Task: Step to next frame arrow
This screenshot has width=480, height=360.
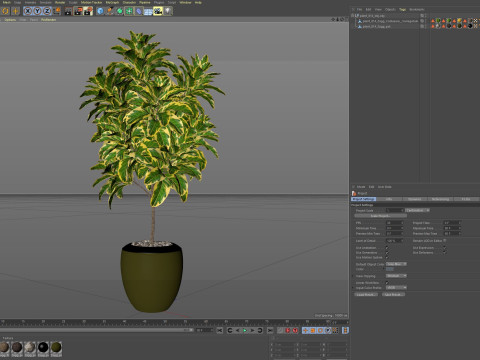Action: pyautogui.click(x=252, y=330)
